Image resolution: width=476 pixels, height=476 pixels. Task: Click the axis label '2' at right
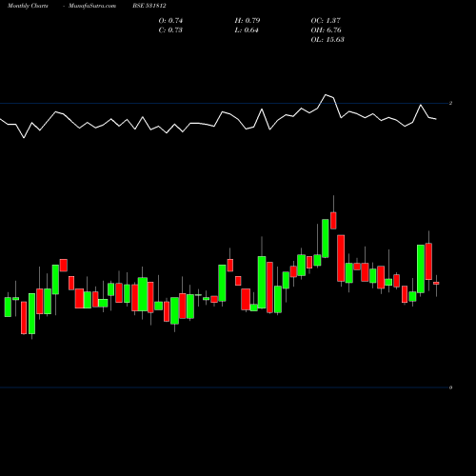click(x=450, y=103)
